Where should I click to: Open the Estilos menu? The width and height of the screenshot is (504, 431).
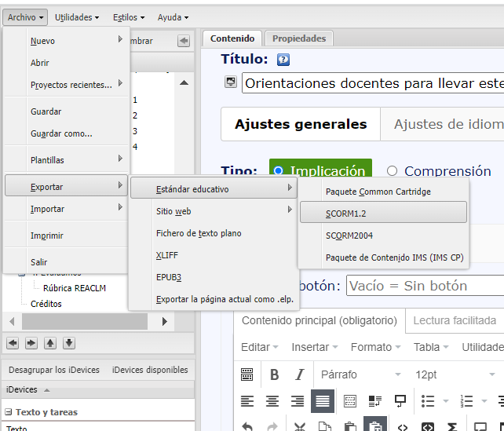pos(129,17)
